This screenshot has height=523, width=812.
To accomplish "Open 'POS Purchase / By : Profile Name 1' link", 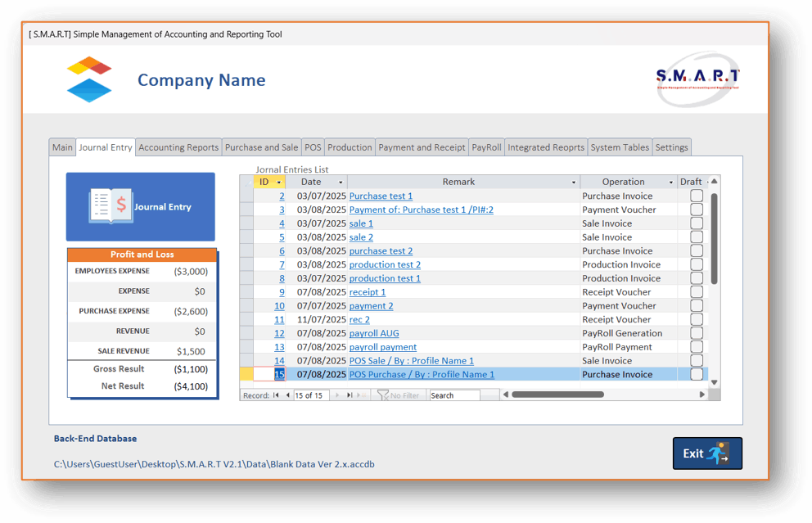I will 422,374.
